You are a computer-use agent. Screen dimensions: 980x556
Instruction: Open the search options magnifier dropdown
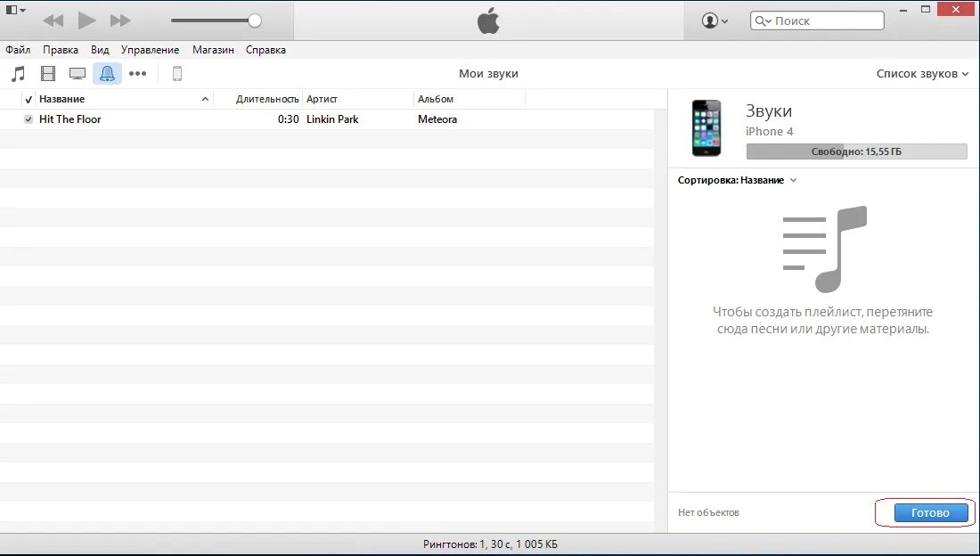coord(764,20)
